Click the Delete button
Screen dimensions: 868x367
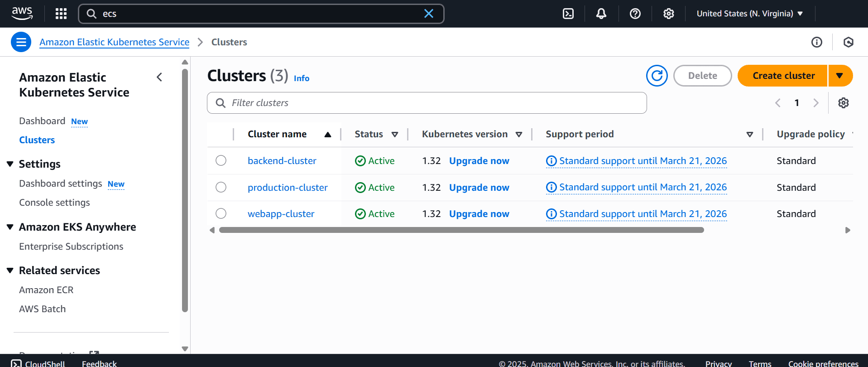(703, 76)
